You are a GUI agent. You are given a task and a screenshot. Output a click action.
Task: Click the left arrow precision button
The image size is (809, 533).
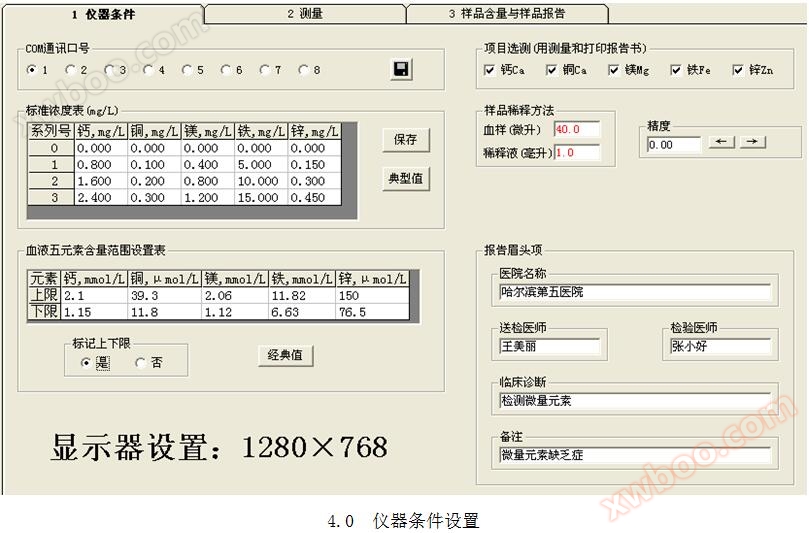click(x=721, y=143)
